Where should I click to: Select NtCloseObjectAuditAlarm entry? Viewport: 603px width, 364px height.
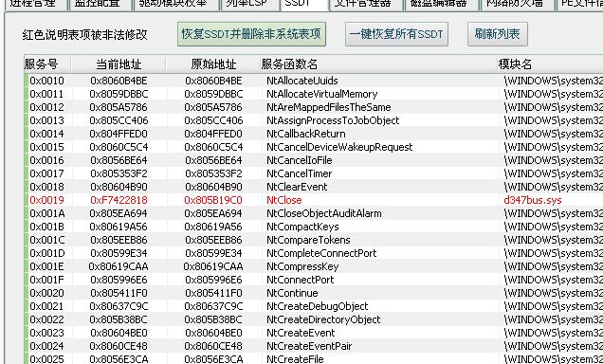324,213
